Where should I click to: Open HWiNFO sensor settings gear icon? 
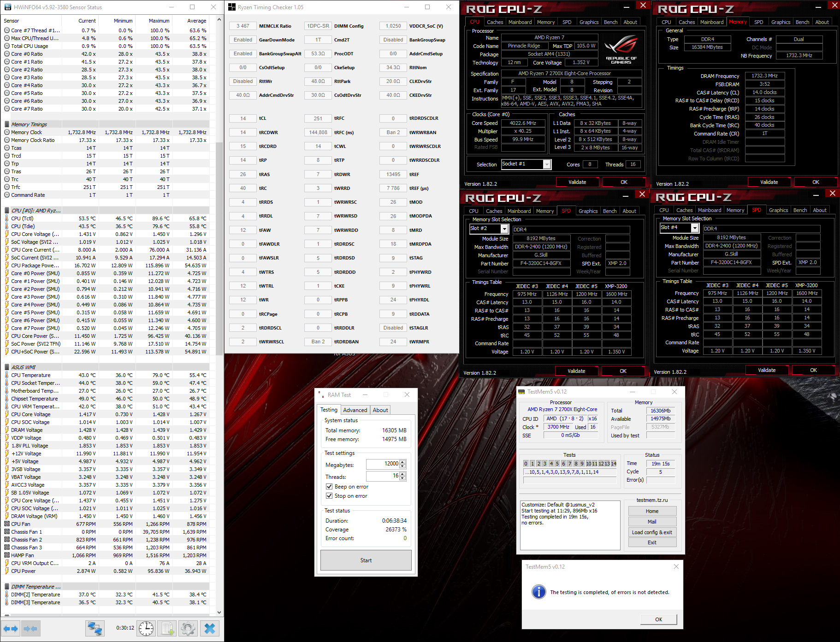tap(188, 628)
